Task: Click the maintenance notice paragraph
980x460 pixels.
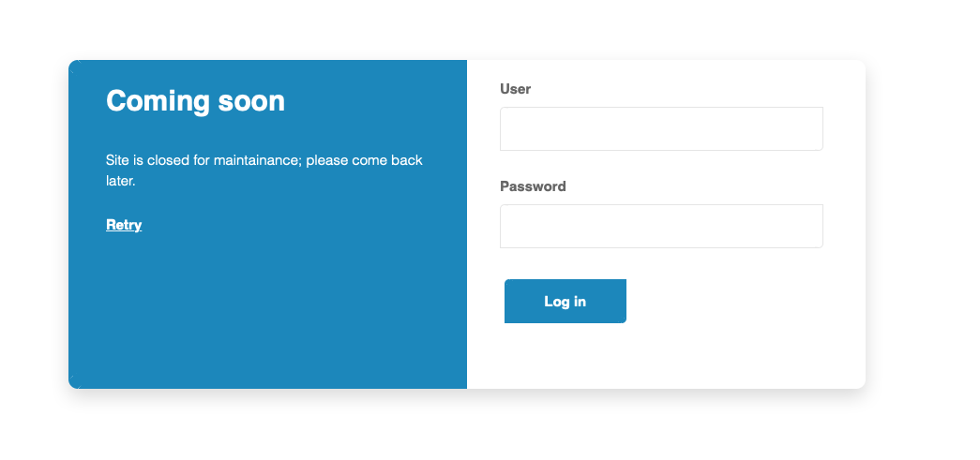Action: click(x=264, y=171)
